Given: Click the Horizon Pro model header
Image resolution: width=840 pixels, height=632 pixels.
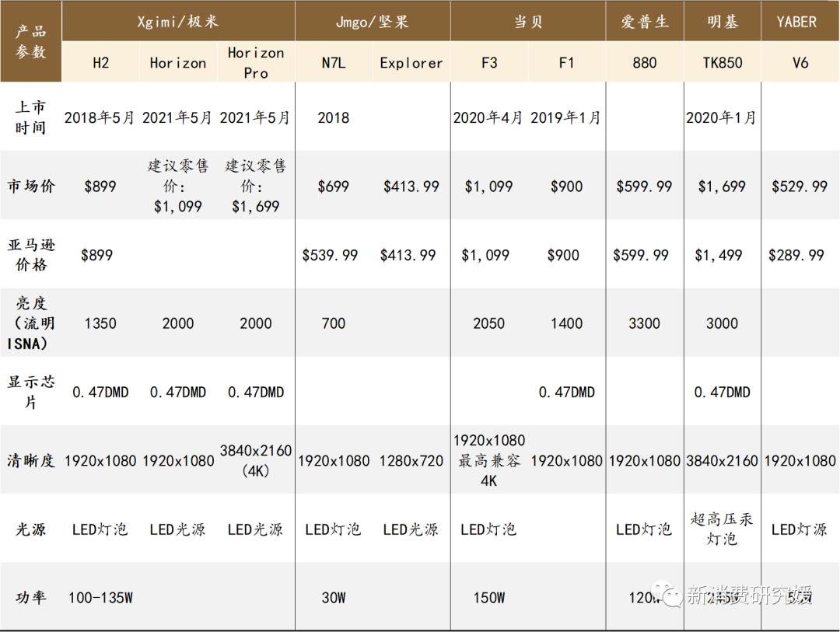Looking at the screenshot, I should (x=256, y=63).
